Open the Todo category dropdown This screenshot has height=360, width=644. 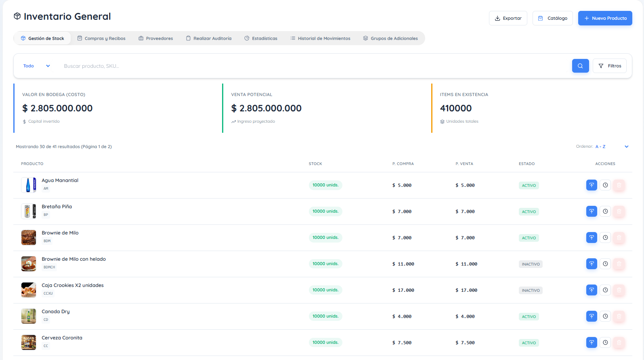(x=37, y=66)
